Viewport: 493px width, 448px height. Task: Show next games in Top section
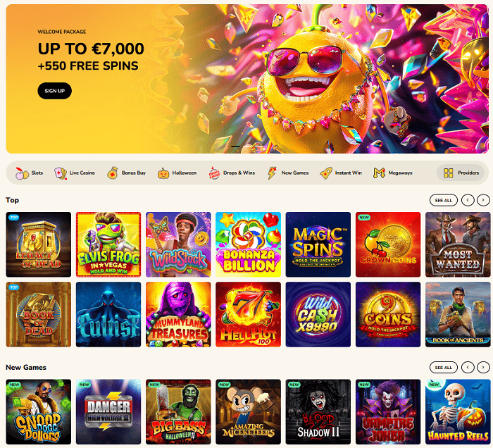pyautogui.click(x=483, y=200)
